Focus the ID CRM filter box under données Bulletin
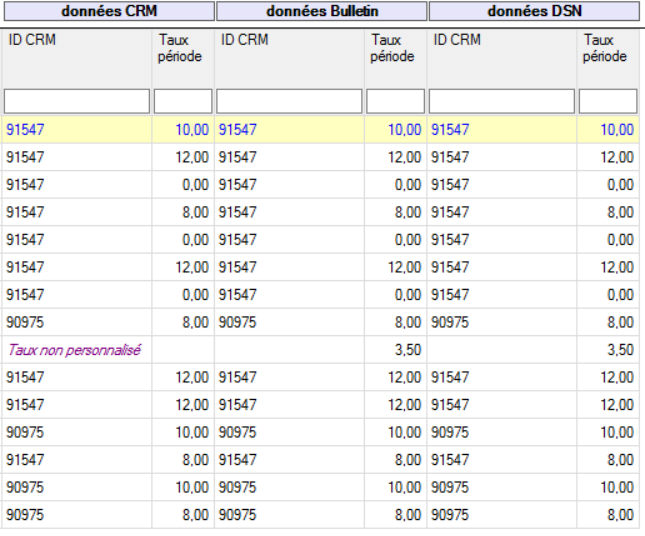This screenshot has height=536, width=645. 289,101
